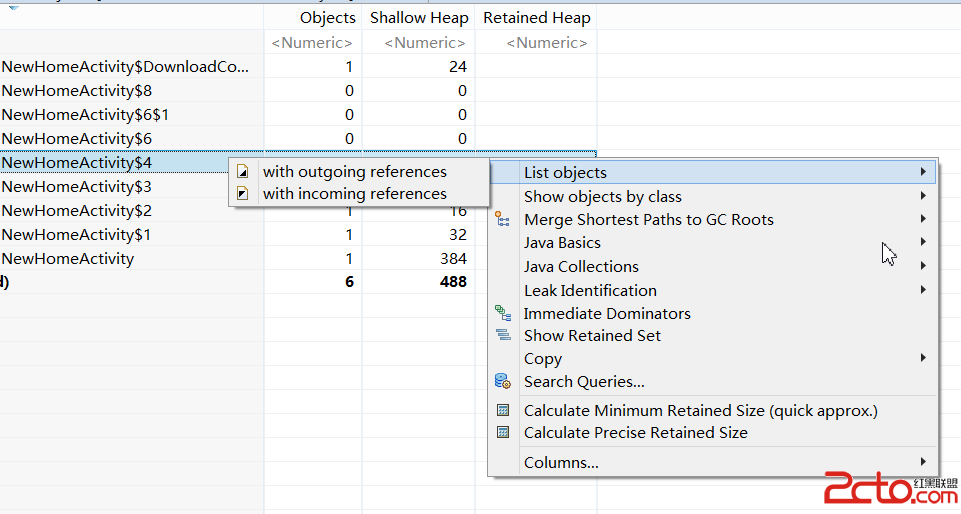This screenshot has height=514, width=961.
Task: Click the Immediate Dominators icon
Action: tap(503, 313)
